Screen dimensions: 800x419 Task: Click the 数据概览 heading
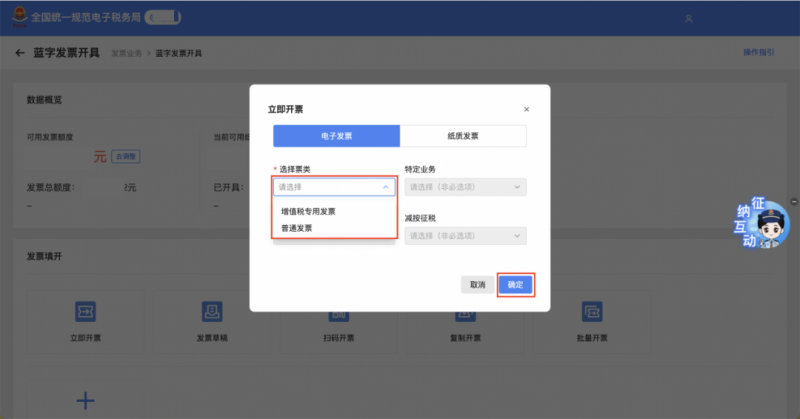point(44,100)
